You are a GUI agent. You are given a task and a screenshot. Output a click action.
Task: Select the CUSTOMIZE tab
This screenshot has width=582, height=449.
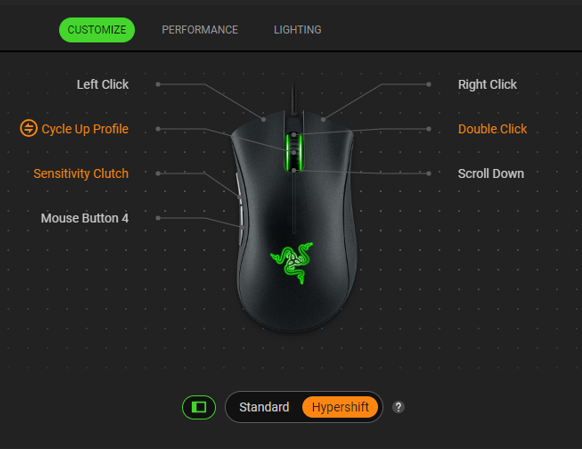(97, 30)
